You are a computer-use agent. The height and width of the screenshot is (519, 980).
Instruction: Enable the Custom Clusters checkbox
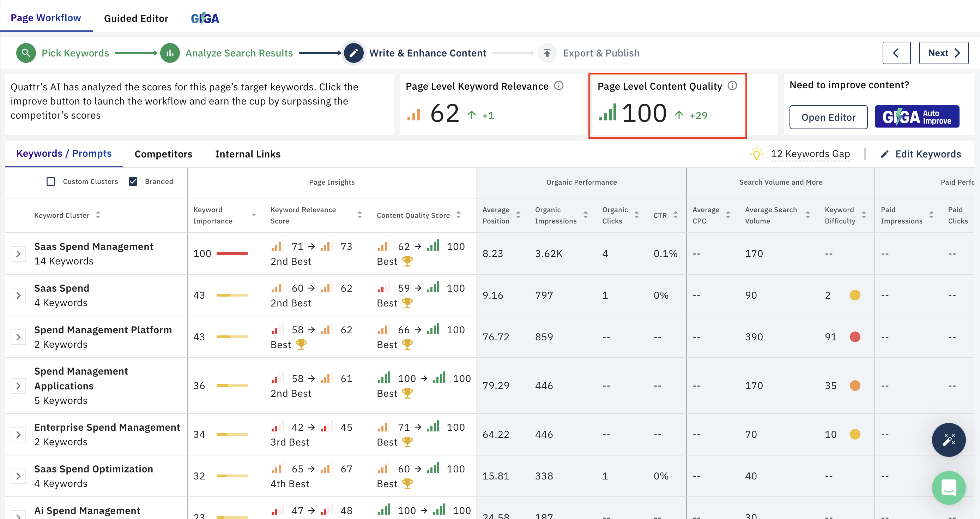tap(50, 181)
